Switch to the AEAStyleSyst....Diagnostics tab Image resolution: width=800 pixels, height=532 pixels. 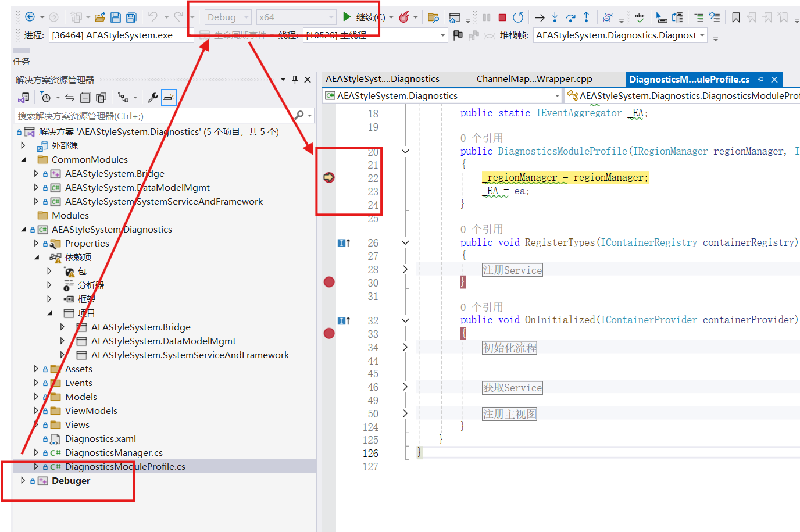click(x=382, y=79)
